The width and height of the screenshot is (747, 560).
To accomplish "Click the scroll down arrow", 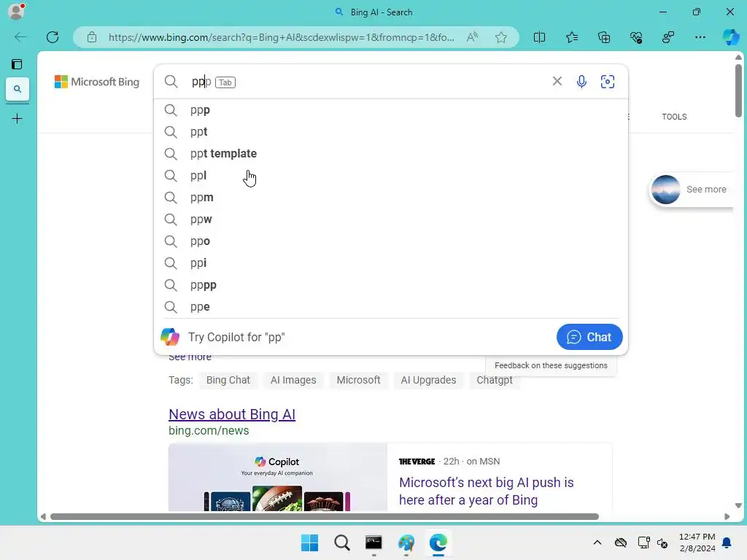I will pos(738,506).
